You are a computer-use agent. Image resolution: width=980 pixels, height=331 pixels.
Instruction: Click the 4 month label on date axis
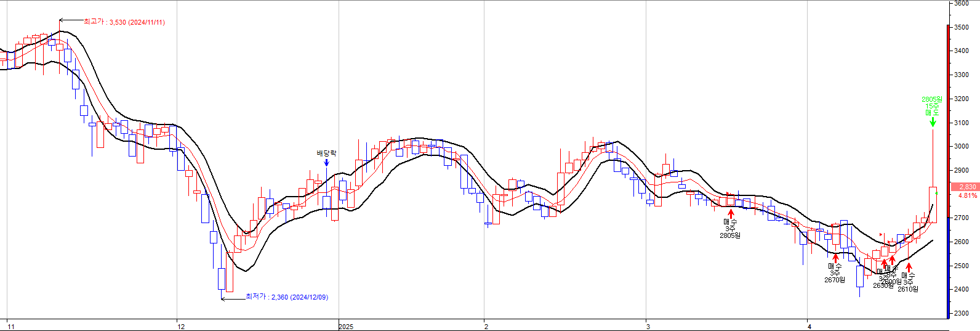(x=809, y=327)
